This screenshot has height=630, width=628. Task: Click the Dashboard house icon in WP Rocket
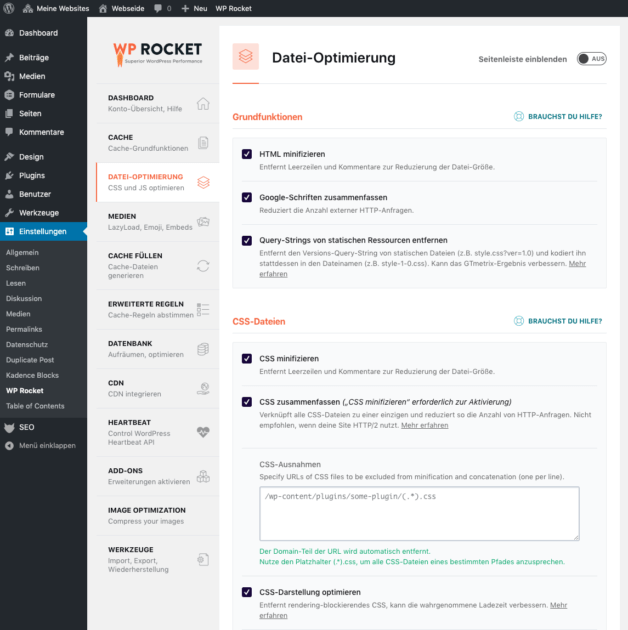click(x=203, y=104)
